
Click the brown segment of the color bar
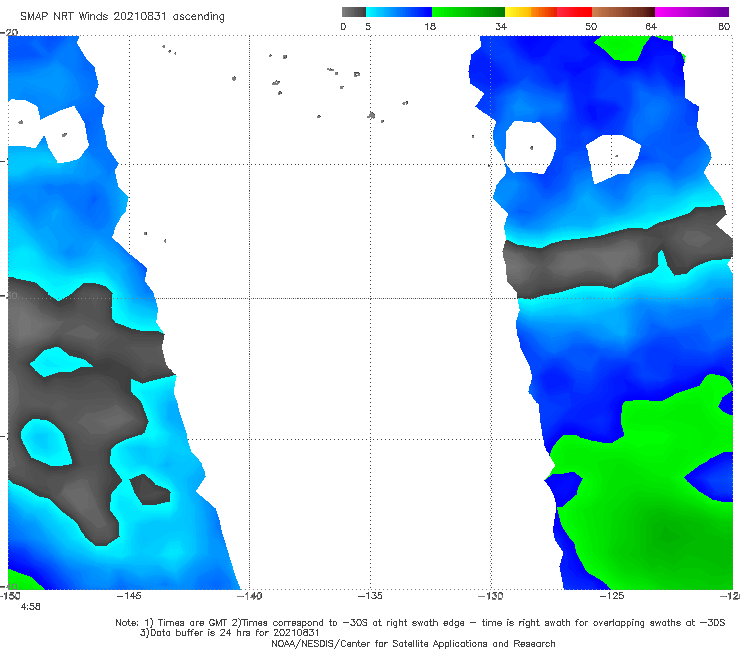623,12
